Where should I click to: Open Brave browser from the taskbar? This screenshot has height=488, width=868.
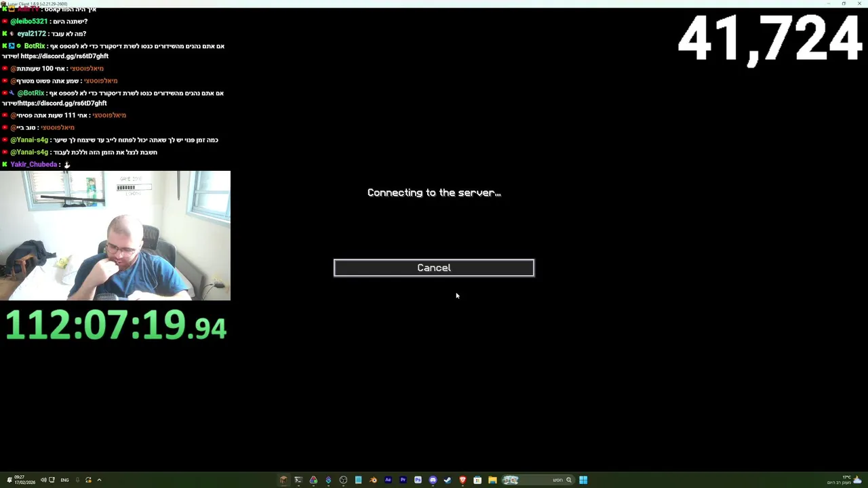[x=462, y=480]
